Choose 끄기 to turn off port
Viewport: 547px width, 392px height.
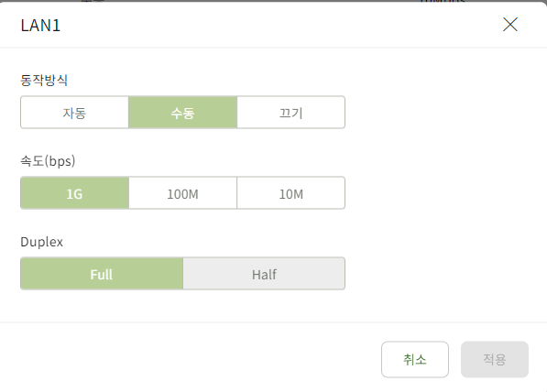291,113
